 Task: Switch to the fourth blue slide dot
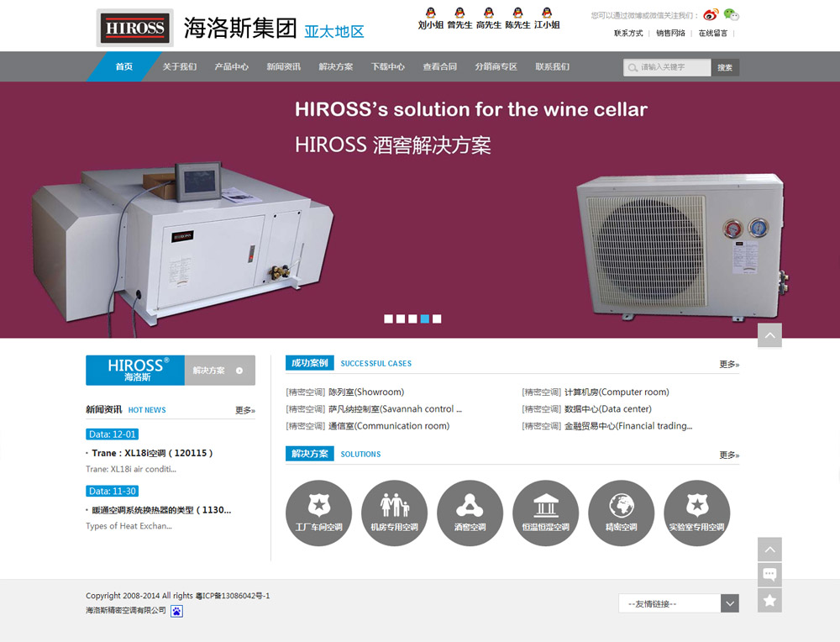(425, 318)
